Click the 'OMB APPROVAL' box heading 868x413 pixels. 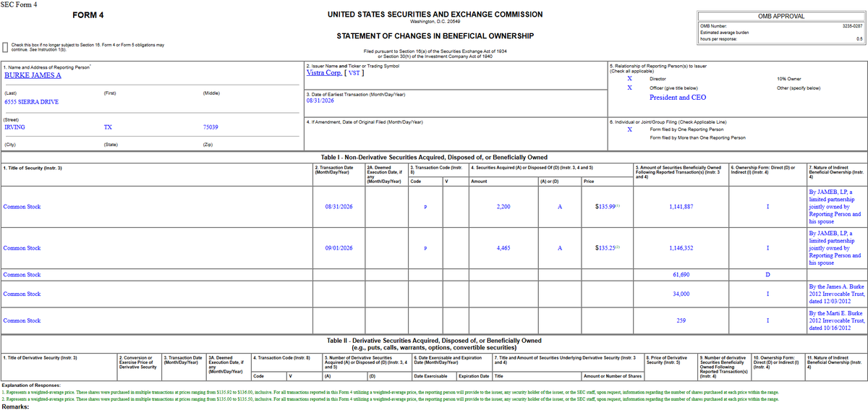pos(780,16)
